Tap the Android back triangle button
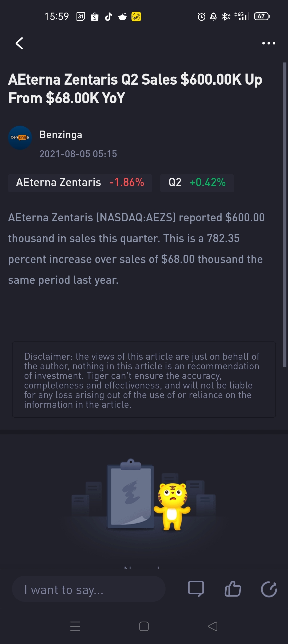 point(213,626)
